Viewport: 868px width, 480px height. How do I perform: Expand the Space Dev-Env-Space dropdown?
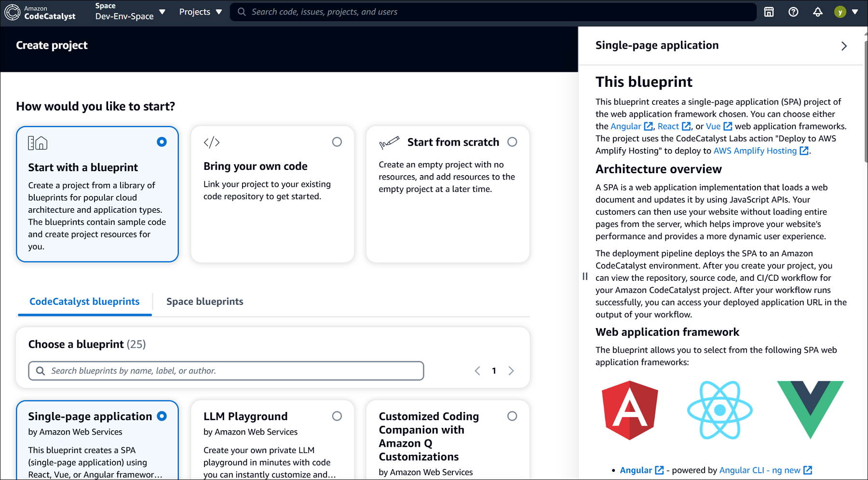tap(130, 12)
